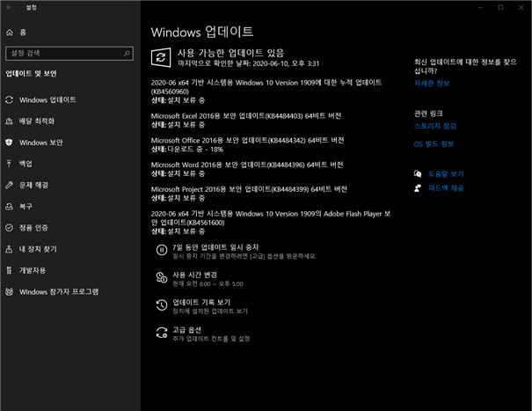Click the 백업 upload arrow icon
Screen dimensions: 532x411
pos(9,164)
